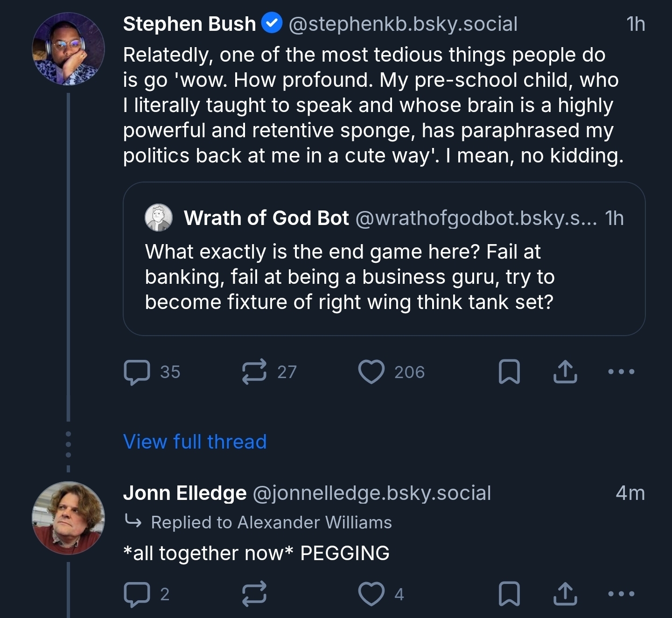Reply to Jonn Elledge's post
Screen dimensions: 672x618
137,594
